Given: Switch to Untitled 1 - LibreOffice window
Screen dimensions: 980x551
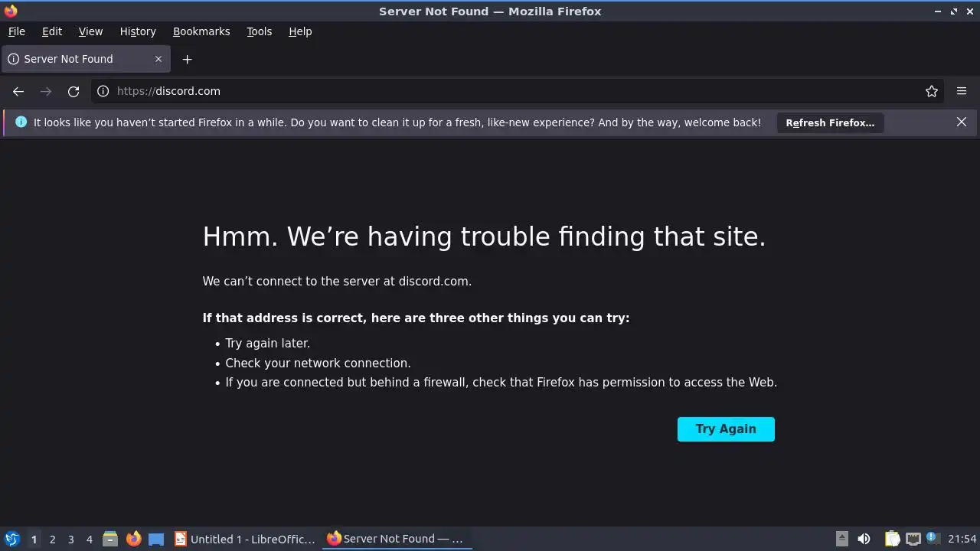Looking at the screenshot, I should (245, 539).
